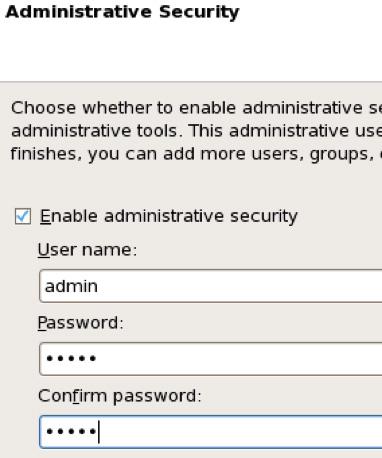
Task: Click the 'Password:' label
Action: pyautogui.click(x=81, y=323)
